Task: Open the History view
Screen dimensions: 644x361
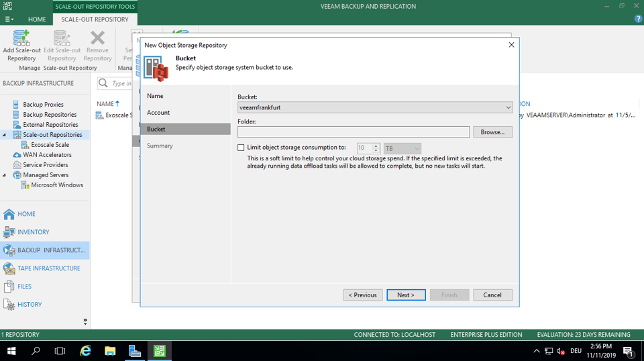Action: tap(30, 305)
